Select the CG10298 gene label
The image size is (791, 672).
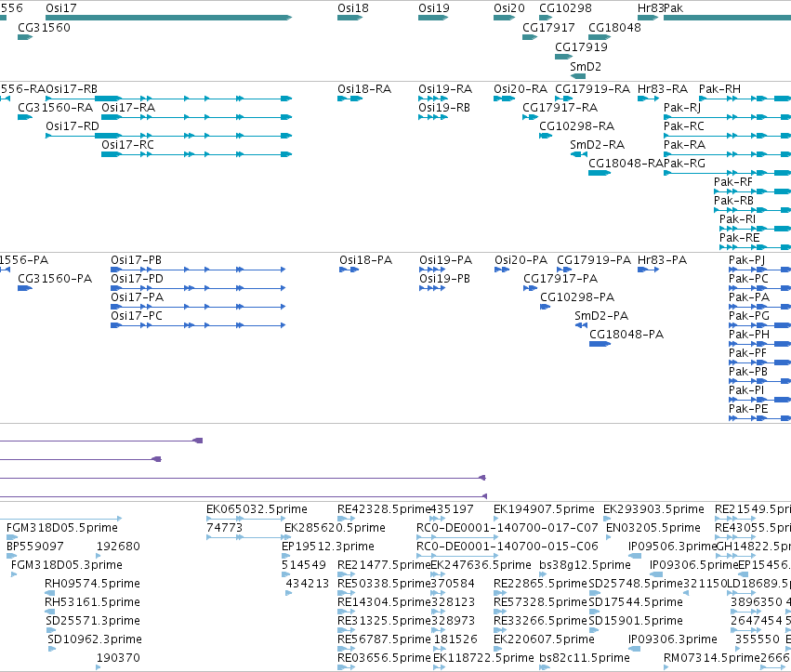[x=565, y=8]
